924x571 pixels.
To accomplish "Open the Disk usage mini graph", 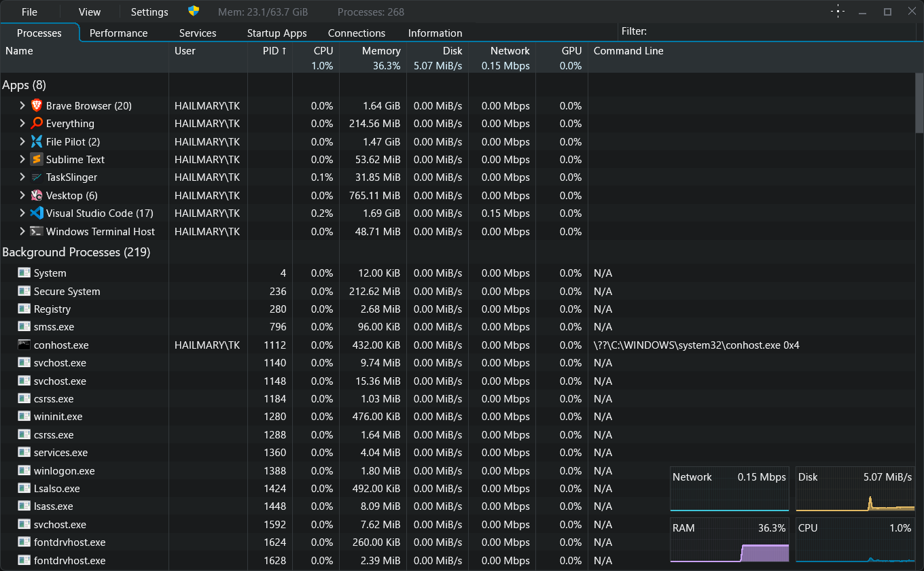I will pyautogui.click(x=855, y=489).
